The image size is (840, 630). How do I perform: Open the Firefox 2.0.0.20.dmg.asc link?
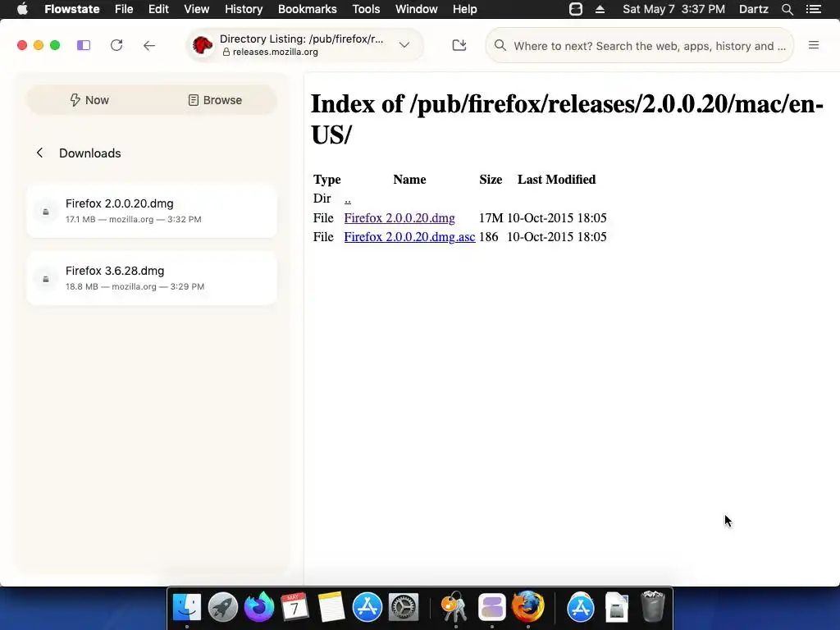click(x=409, y=237)
